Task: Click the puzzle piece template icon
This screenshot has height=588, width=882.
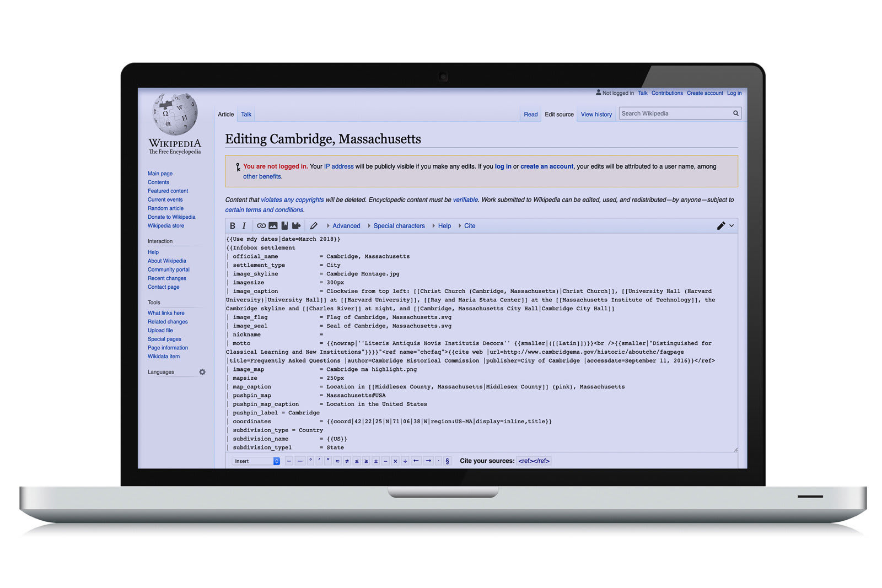Action: pos(296,226)
